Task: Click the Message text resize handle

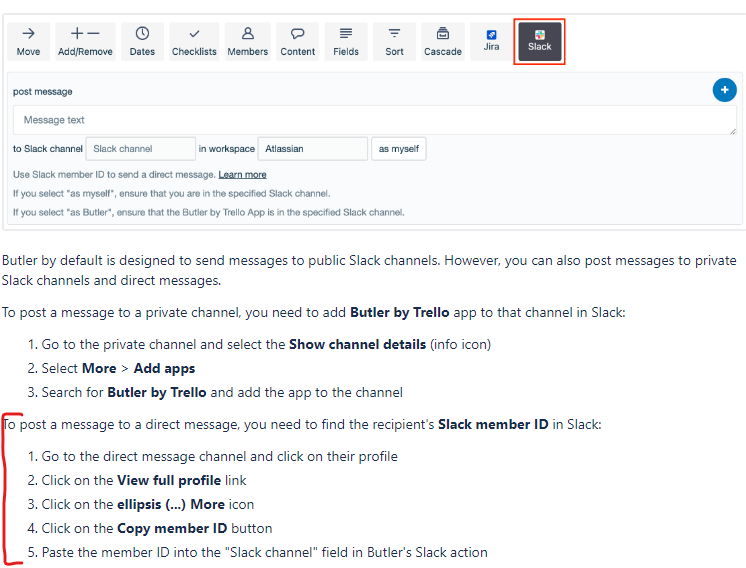Action: pyautogui.click(x=733, y=131)
